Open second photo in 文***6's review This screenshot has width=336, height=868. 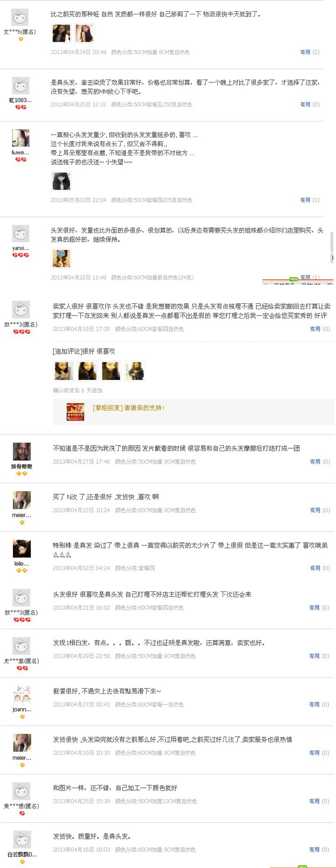84,34
